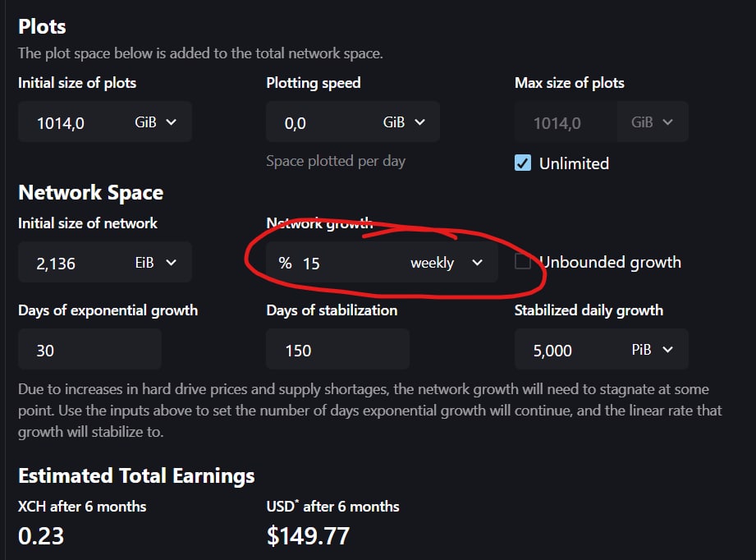The width and height of the screenshot is (756, 560).
Task: Open the max plot size GiB unit dropdown
Action: [x=653, y=122]
